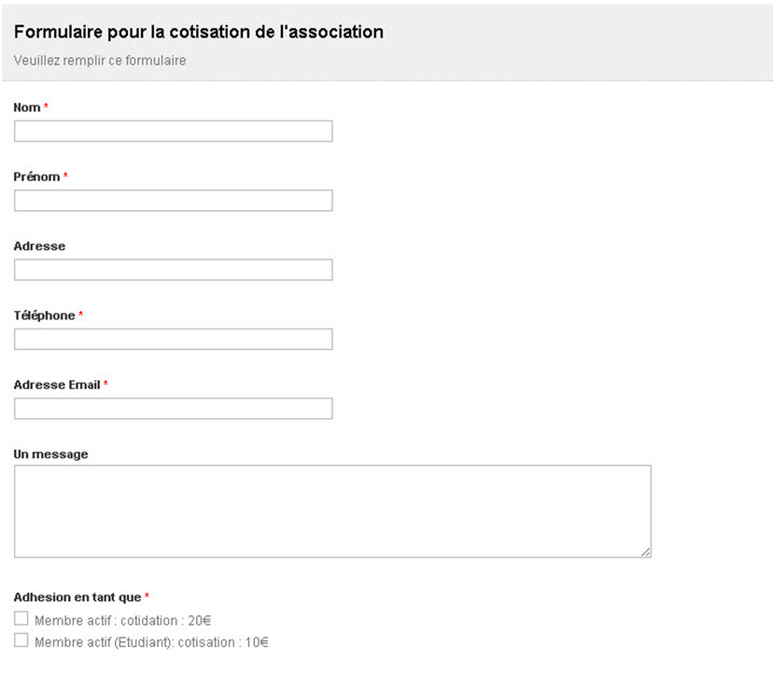Click the Adresse Email field label
This screenshot has width=773, height=700.
(56, 385)
